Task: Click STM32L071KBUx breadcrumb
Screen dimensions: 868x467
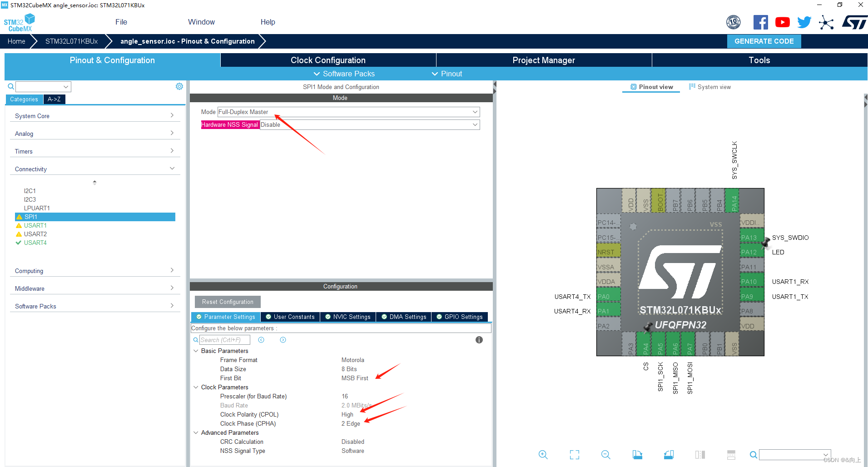Action: tap(72, 41)
